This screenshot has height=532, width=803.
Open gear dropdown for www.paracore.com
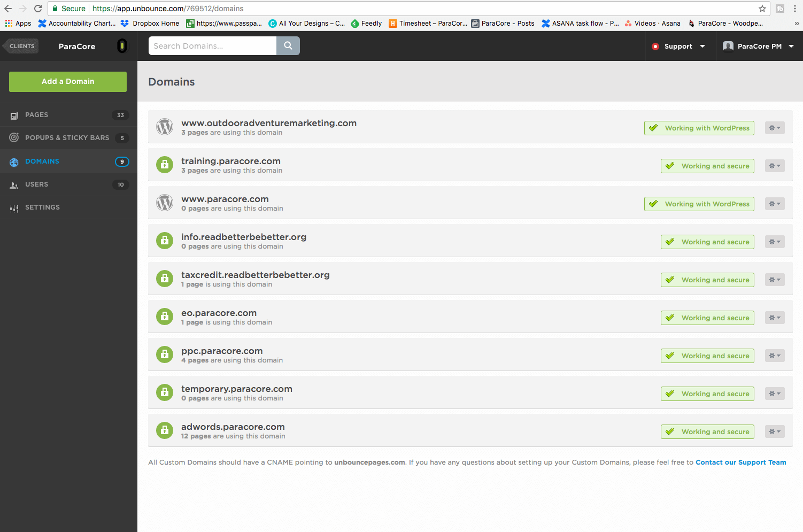[775, 204]
